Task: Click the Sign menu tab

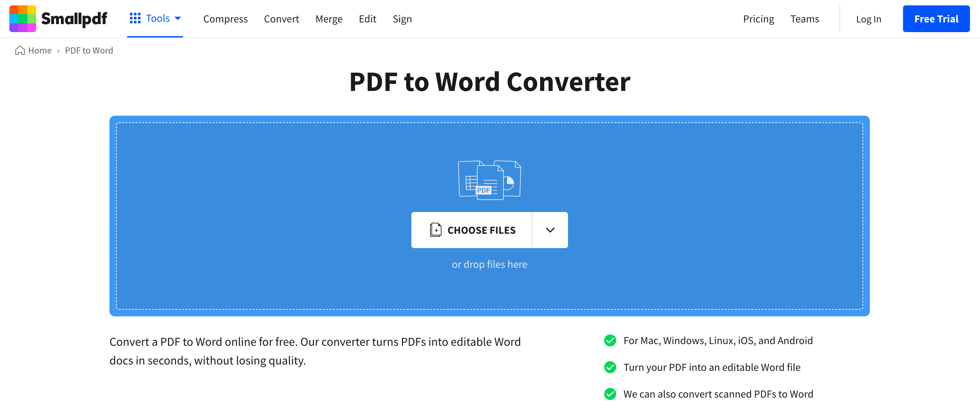Action: click(402, 19)
